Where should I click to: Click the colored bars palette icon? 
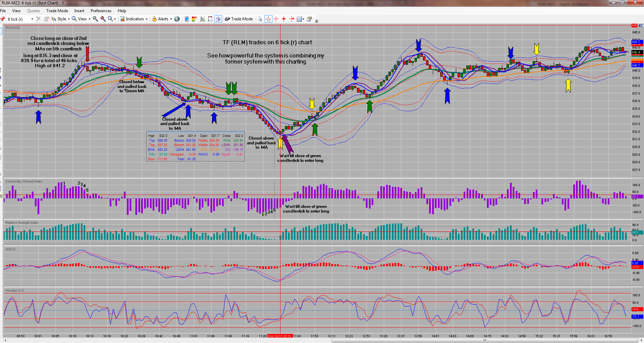(194, 19)
